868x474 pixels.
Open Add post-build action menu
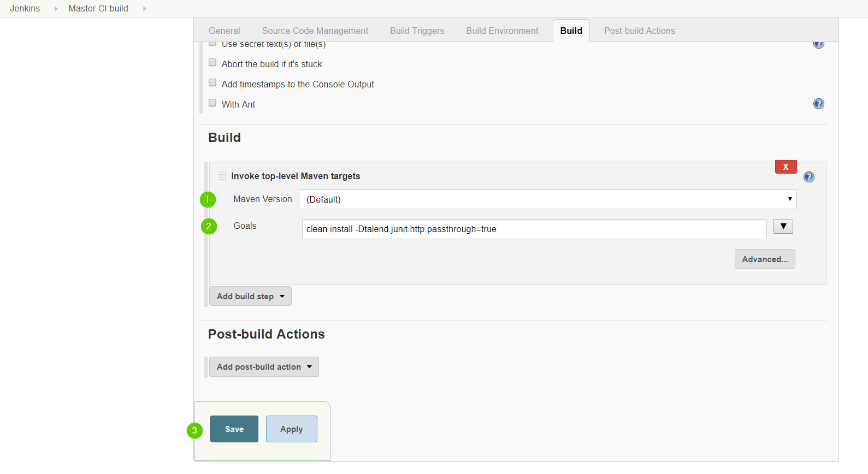tap(264, 367)
